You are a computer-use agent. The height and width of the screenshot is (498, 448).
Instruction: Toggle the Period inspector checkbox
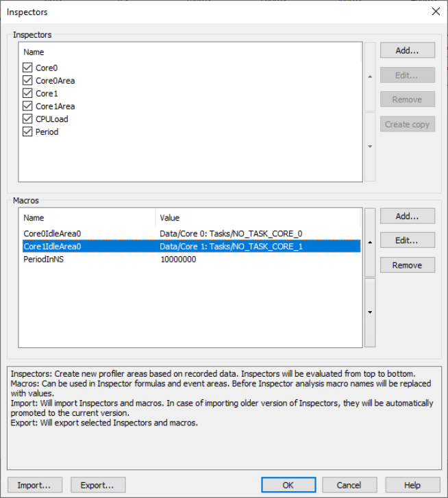[x=27, y=132]
